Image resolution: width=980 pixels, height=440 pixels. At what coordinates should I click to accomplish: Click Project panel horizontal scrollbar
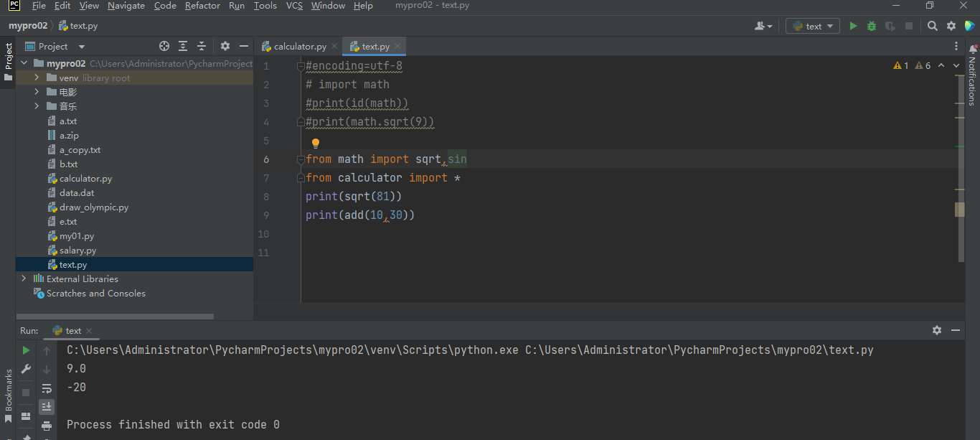115,317
